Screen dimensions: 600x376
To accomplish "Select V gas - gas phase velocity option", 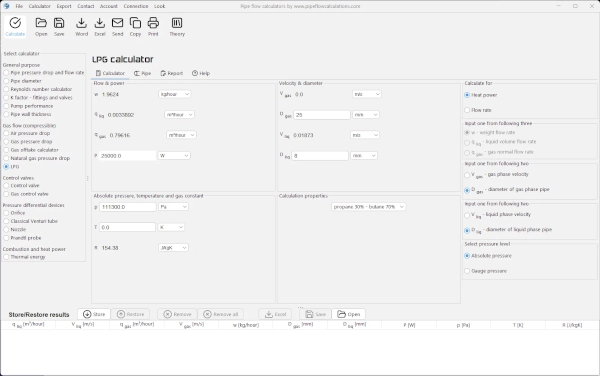I will click(x=496, y=175).
